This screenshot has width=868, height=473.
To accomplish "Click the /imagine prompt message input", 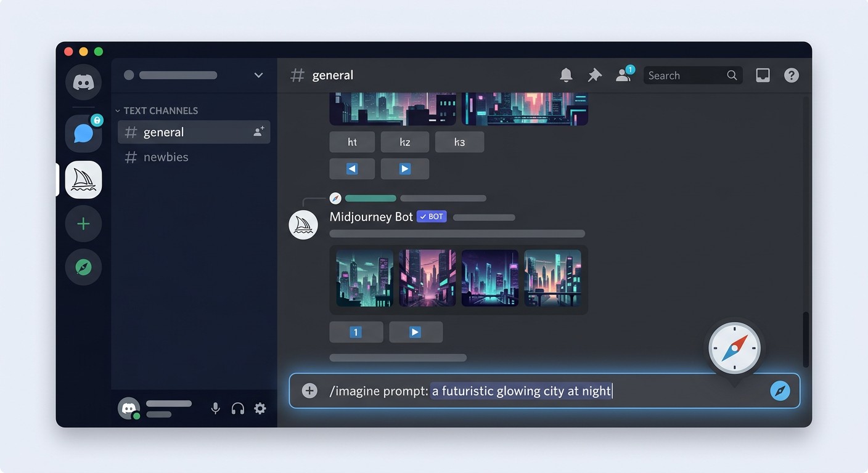I will coord(544,390).
